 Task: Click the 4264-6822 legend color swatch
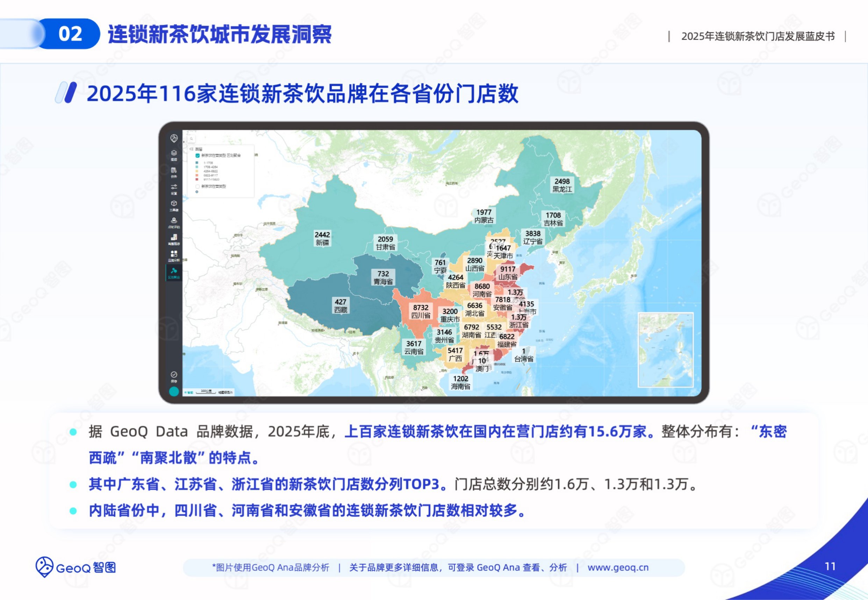(197, 171)
